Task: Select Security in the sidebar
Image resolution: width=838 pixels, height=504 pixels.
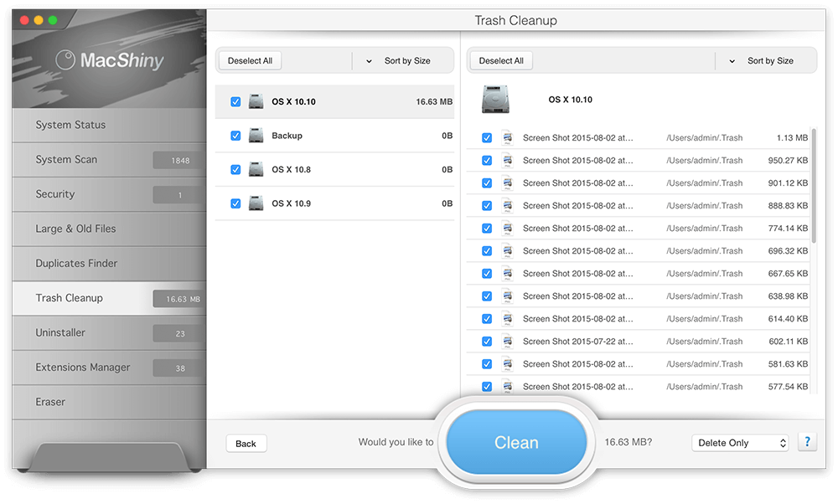Action: 109,194
